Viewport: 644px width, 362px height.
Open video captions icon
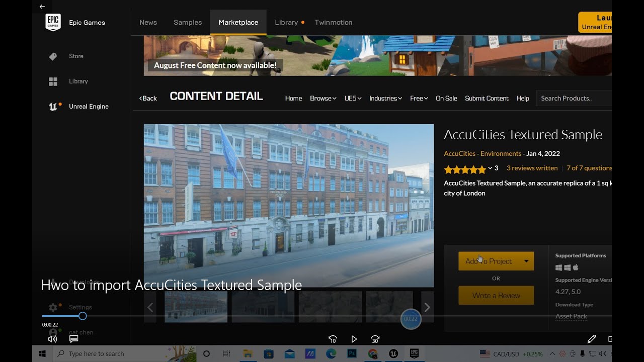[x=74, y=339]
